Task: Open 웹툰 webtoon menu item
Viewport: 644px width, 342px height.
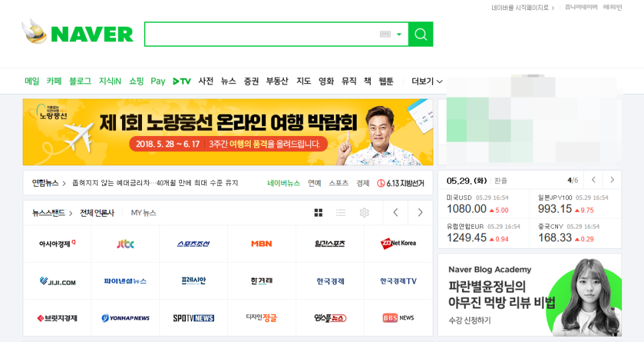Action: pyautogui.click(x=386, y=81)
